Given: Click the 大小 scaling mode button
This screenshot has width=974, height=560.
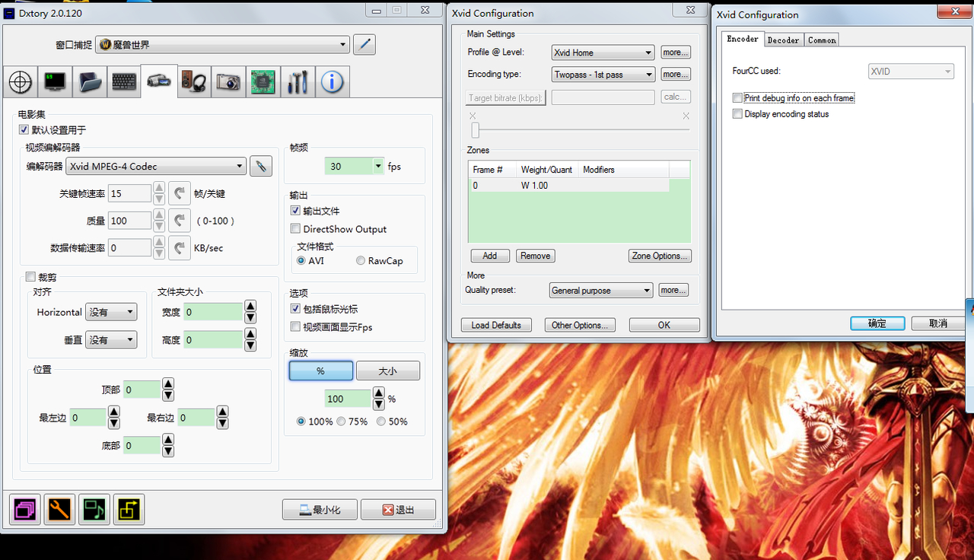Looking at the screenshot, I should tap(388, 371).
